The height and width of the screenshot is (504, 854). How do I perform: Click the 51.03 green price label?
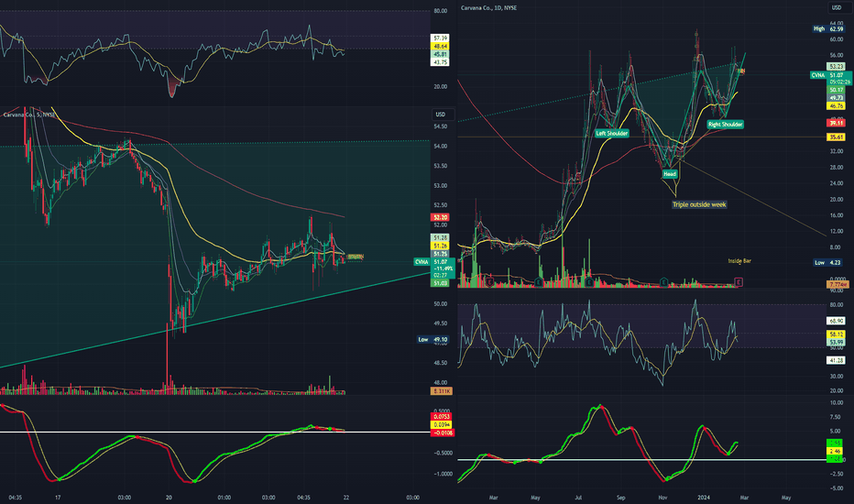[x=440, y=283]
